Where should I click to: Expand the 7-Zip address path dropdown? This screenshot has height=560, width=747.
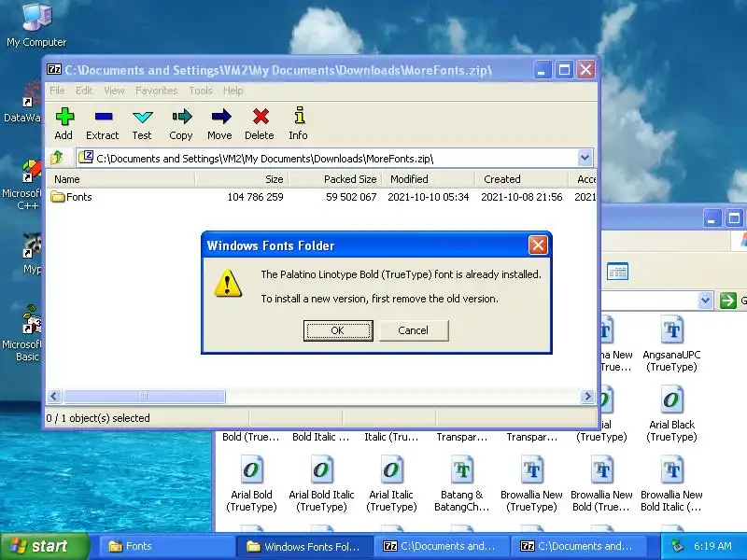pos(585,158)
